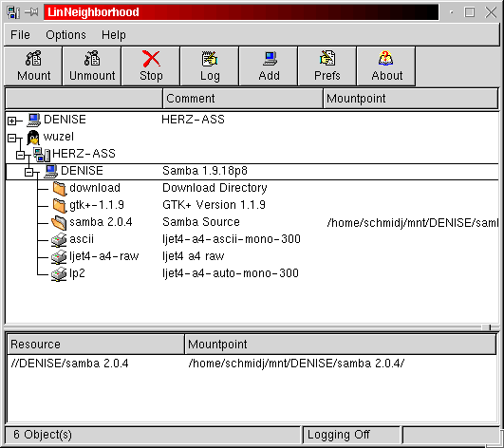
Task: Expand the top-level DENISE node
Action: (12, 121)
